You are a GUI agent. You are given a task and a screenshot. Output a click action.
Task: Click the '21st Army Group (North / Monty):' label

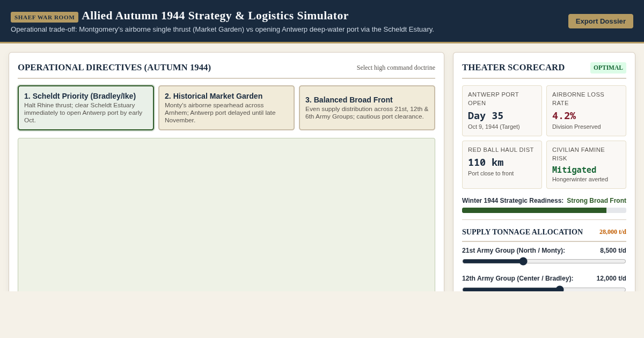pyautogui.click(x=514, y=251)
